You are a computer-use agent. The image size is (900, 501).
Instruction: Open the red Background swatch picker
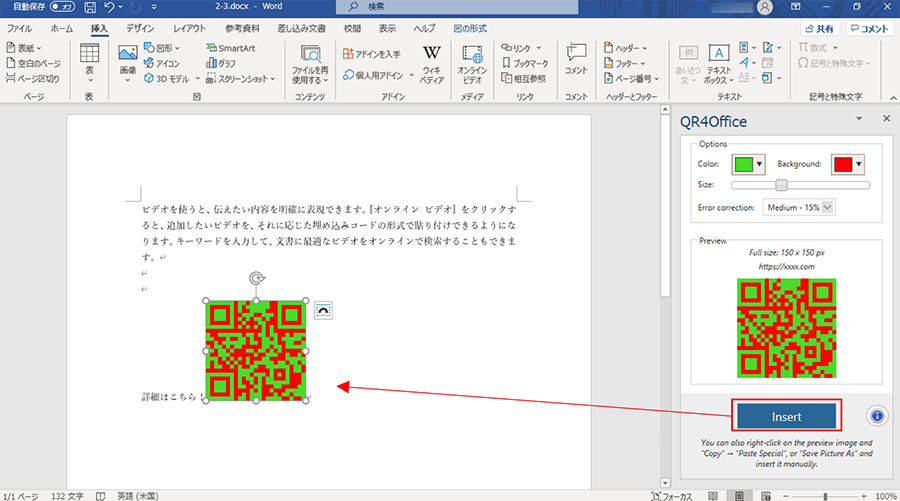[x=848, y=164]
